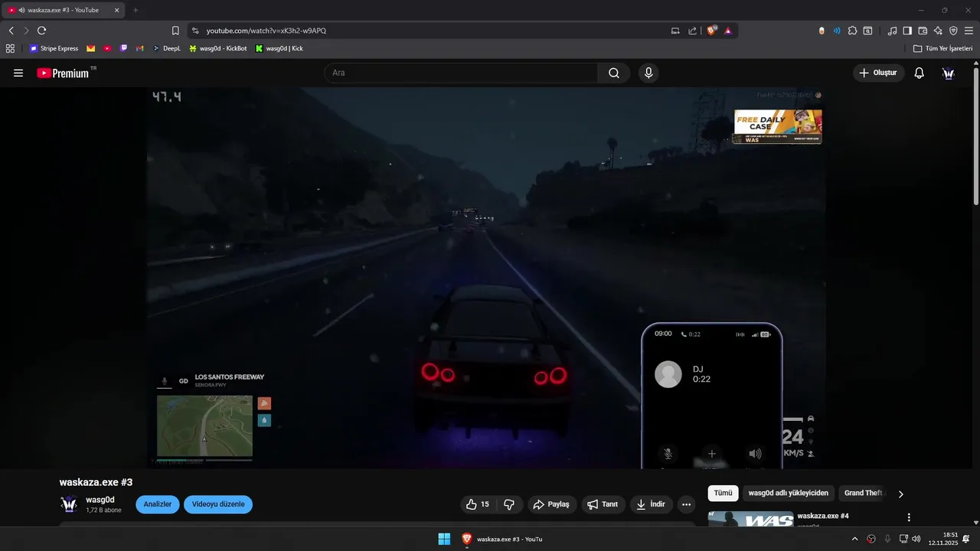Open Brave Wallet icon
Image resolution: width=980 pixels, height=551 pixels.
(x=923, y=31)
